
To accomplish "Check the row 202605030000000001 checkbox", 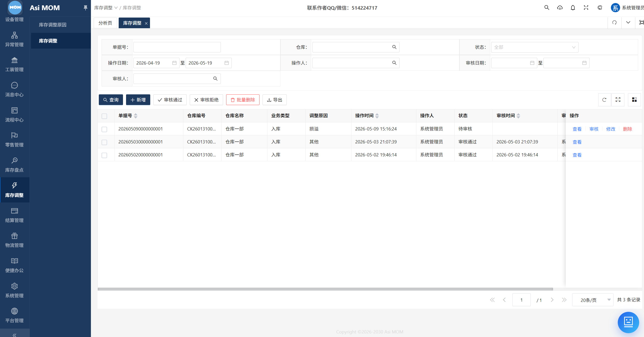I will [x=104, y=142].
